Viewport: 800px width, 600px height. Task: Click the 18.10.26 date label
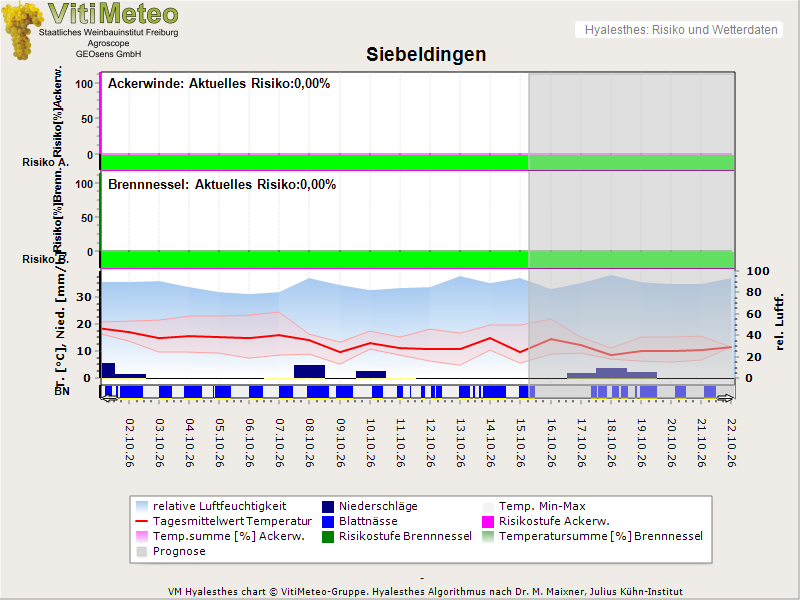(x=611, y=442)
